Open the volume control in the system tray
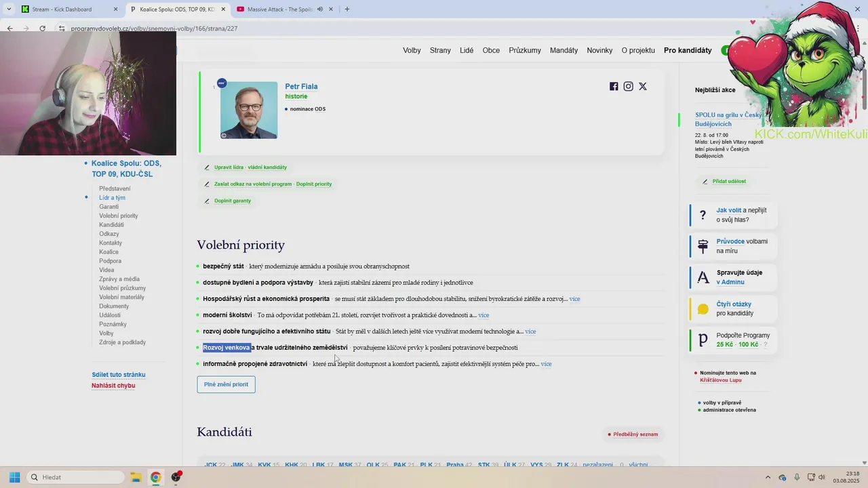This screenshot has width=868, height=488. point(822,477)
